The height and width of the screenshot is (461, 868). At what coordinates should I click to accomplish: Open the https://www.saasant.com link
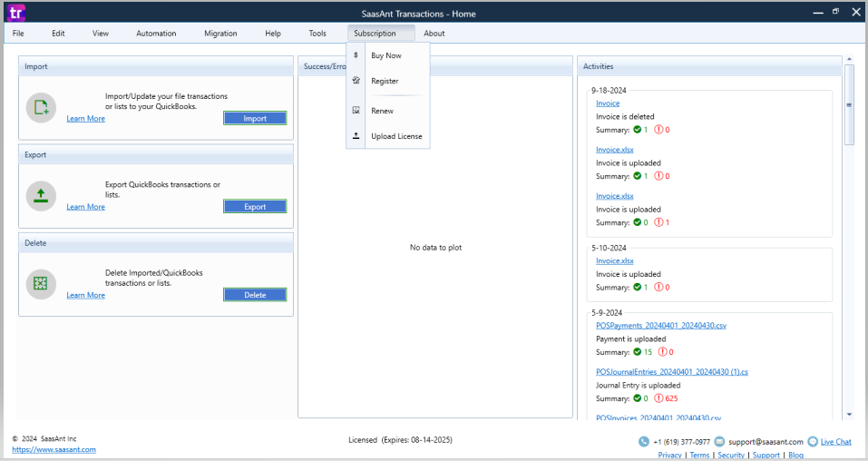tap(54, 449)
